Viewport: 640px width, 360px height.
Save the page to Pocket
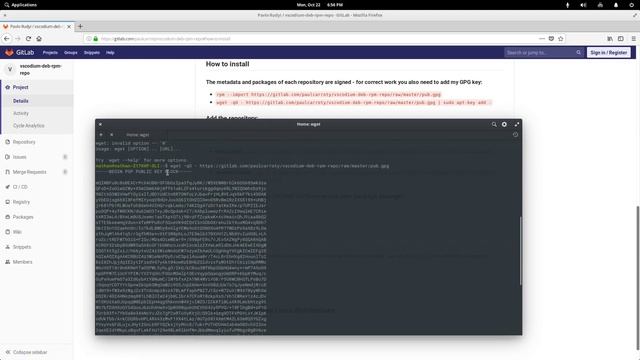[551, 39]
